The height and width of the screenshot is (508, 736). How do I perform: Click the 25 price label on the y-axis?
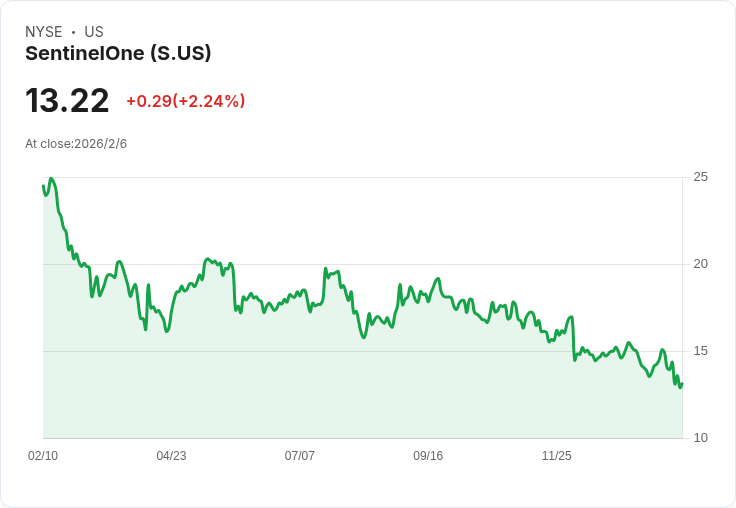[x=701, y=177]
